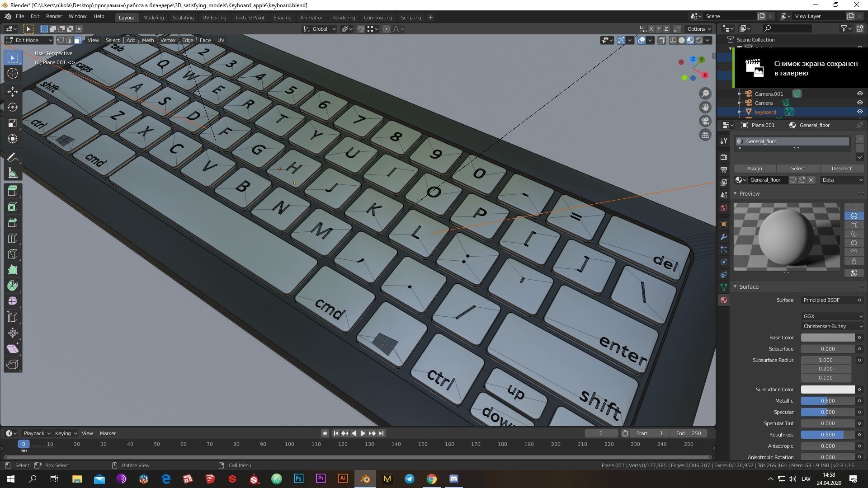The height and width of the screenshot is (488, 868).
Task: Select the Cursor tool in left toolbar
Action: (x=13, y=74)
